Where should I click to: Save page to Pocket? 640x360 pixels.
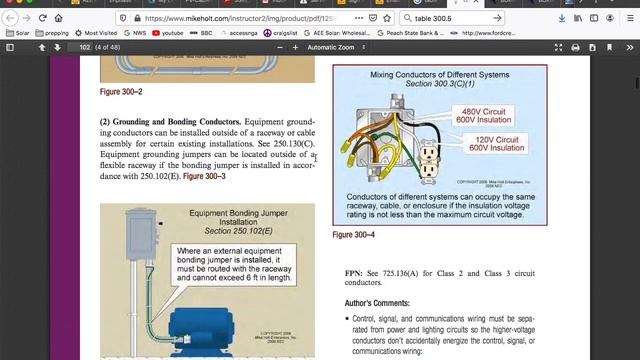pyautogui.click(x=373, y=18)
